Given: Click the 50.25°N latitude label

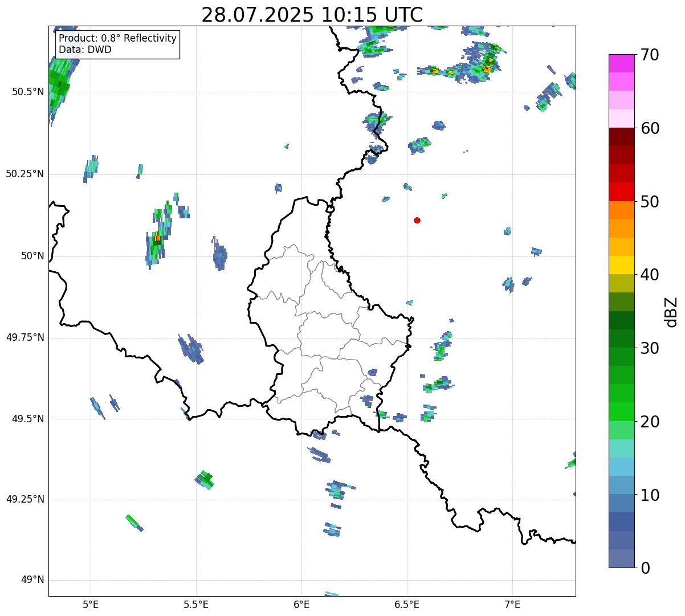Looking at the screenshot, I should tap(25, 174).
